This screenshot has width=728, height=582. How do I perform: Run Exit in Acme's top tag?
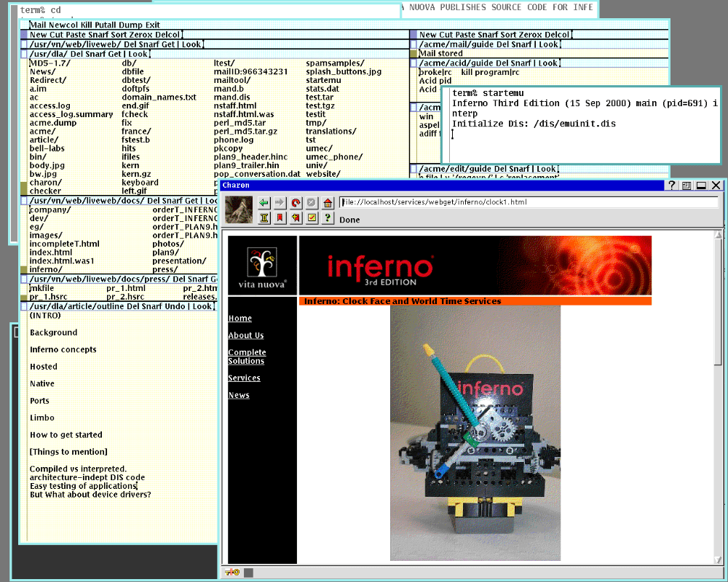pos(151,25)
